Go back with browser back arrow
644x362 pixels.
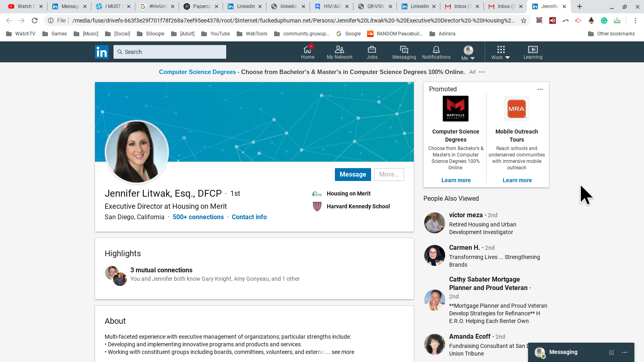click(x=9, y=21)
